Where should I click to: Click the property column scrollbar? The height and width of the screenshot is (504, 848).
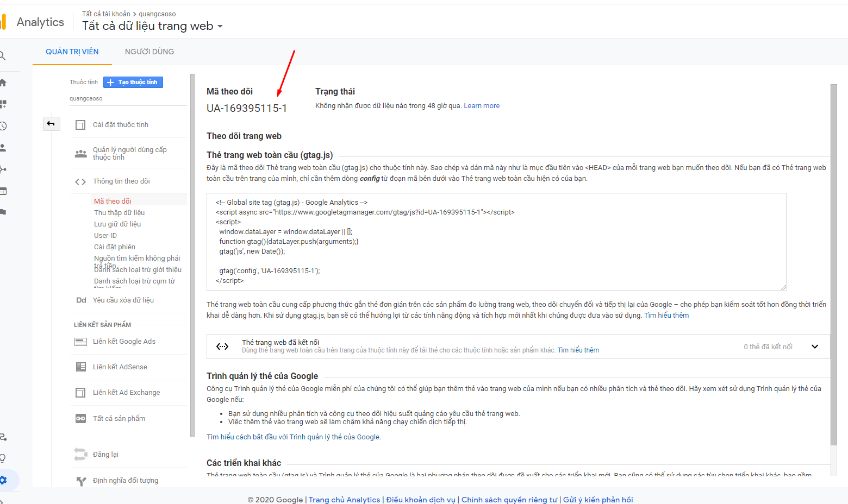tap(192, 255)
